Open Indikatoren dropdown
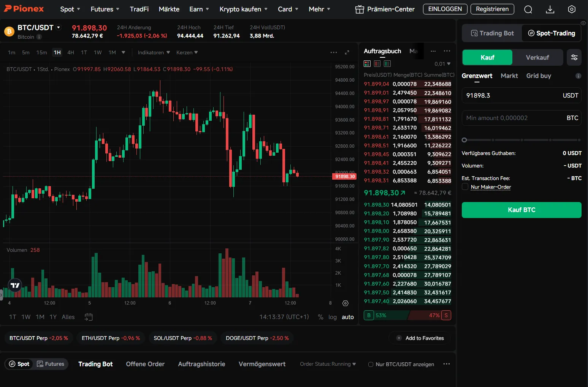The image size is (588, 387). point(154,52)
